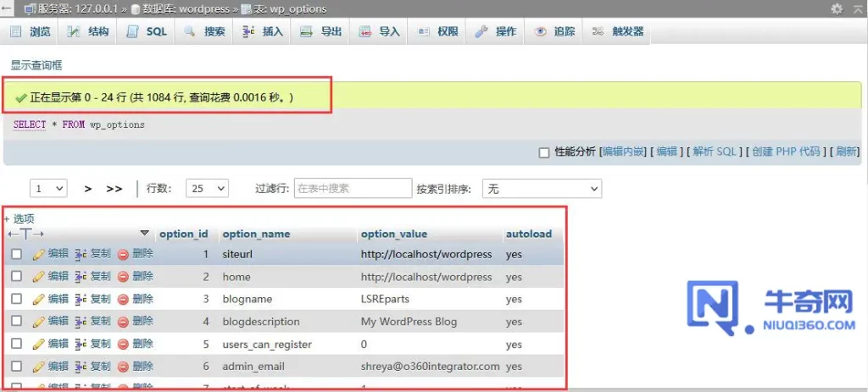Viewport: 868px width, 392px height.
Task: Click the page settings gear icon
Action: click(837, 8)
